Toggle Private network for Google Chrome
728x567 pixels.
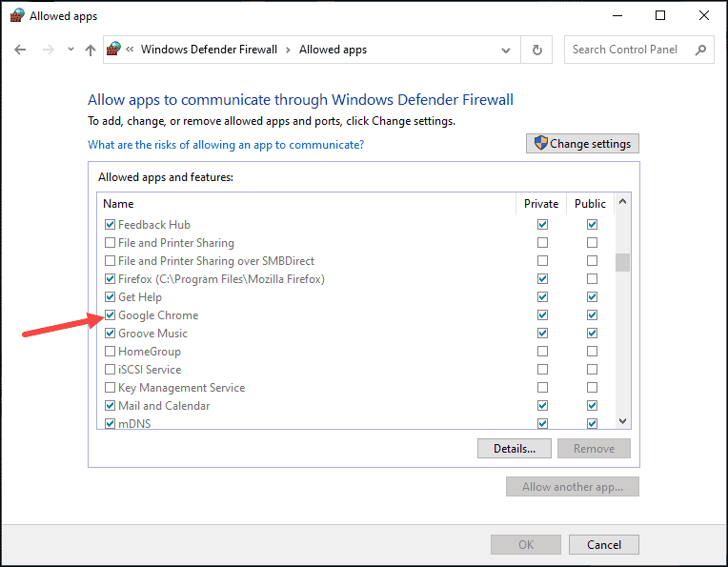[x=543, y=315]
